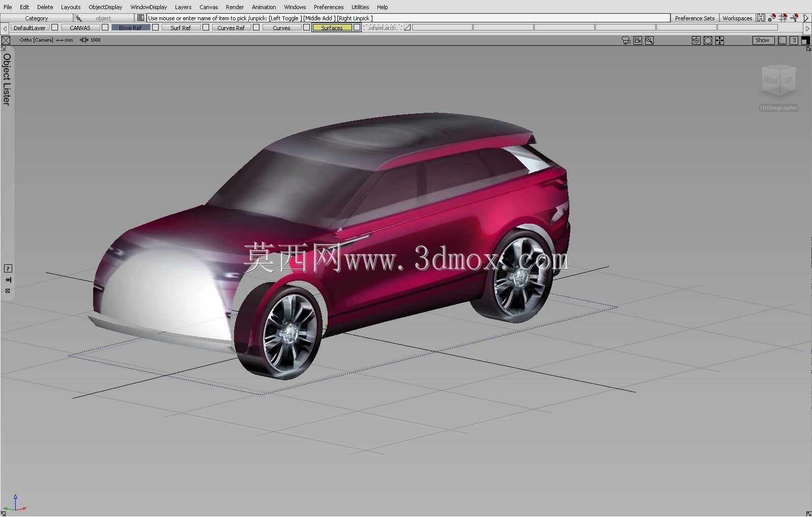This screenshot has width=812, height=517.
Task: Open the Delete menu
Action: pos(45,7)
